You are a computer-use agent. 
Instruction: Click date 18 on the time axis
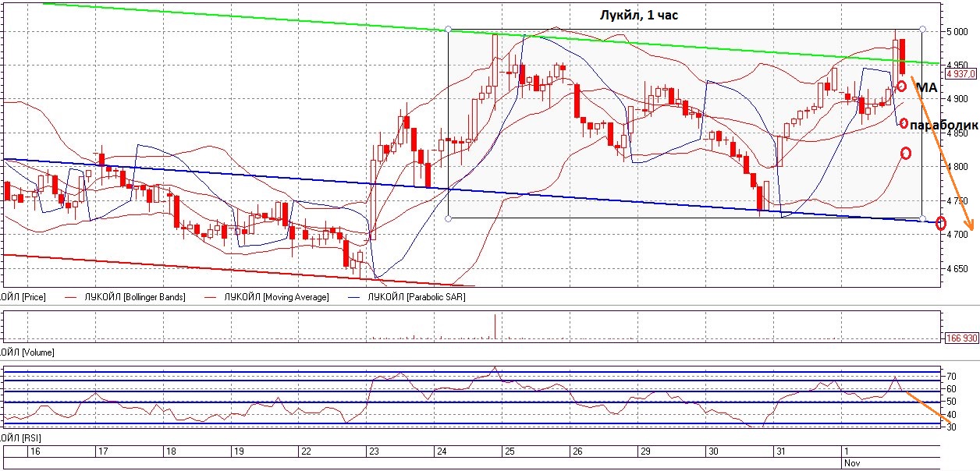(x=171, y=452)
